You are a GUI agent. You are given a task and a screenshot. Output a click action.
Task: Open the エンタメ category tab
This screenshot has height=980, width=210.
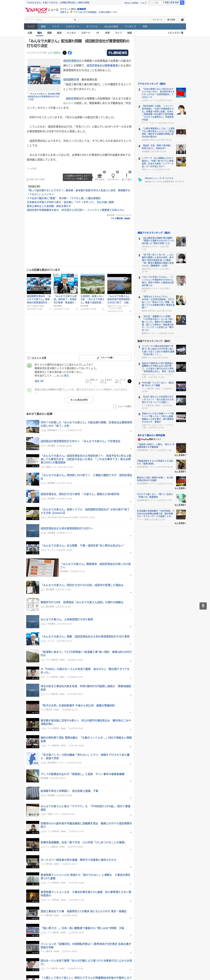(71, 33)
